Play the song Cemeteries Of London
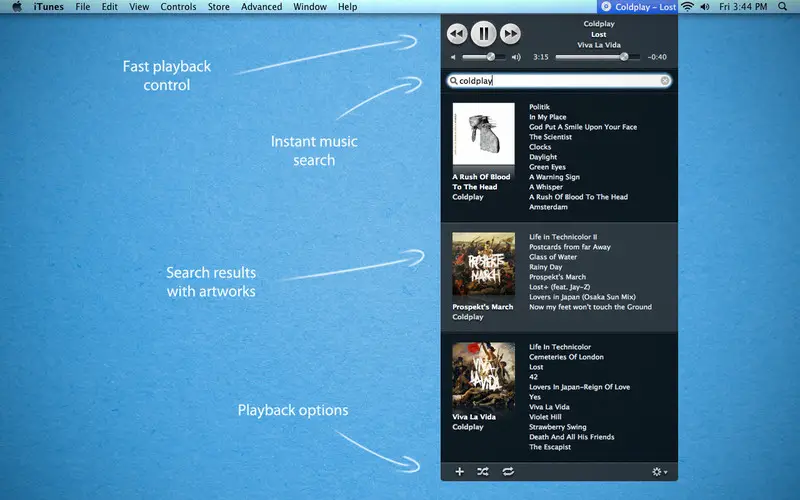The height and width of the screenshot is (500, 800). 566,357
